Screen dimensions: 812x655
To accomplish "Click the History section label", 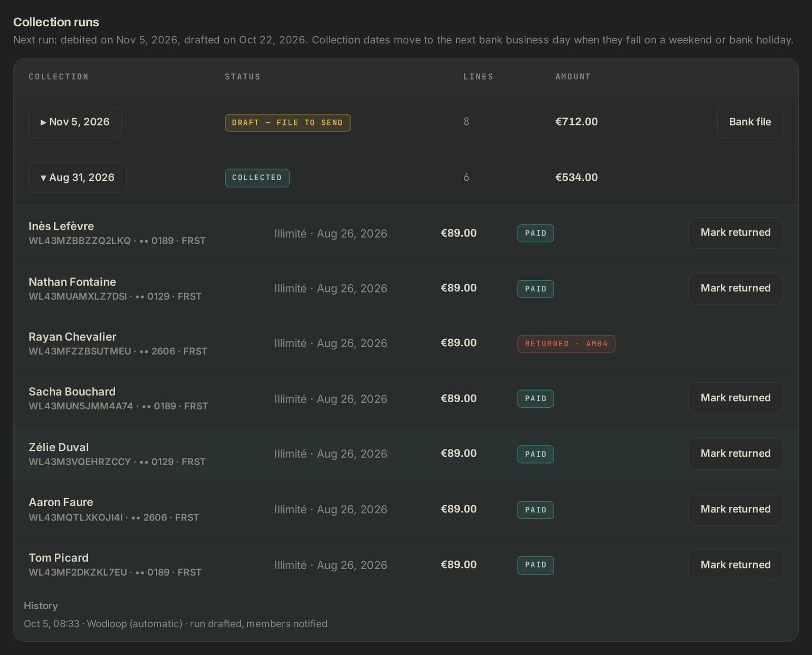I will tap(41, 606).
